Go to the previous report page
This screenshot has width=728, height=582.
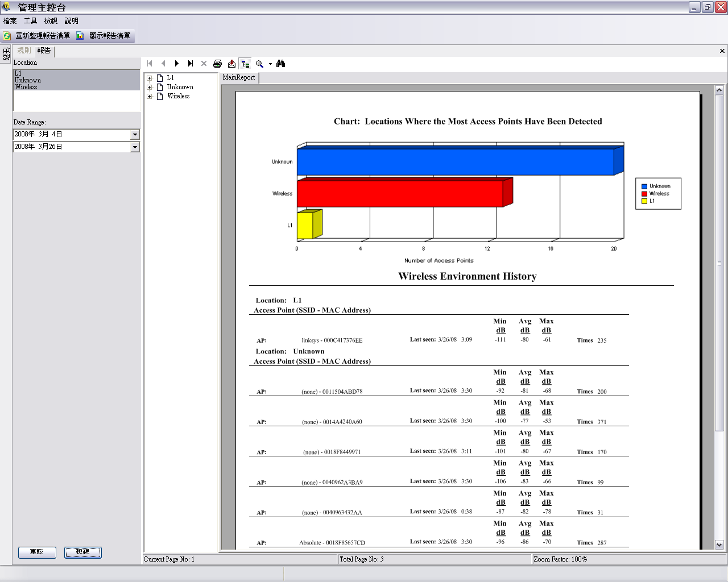pos(163,64)
